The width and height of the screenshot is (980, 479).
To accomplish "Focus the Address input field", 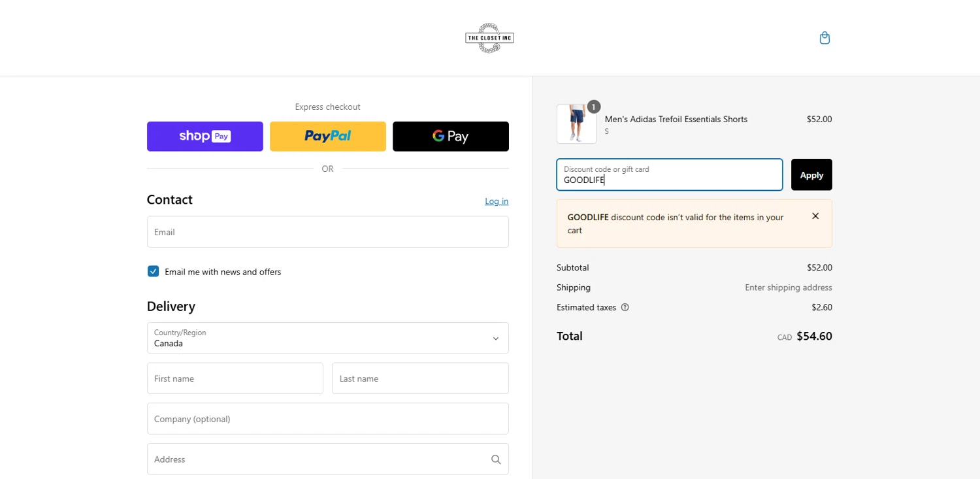I will click(328, 459).
